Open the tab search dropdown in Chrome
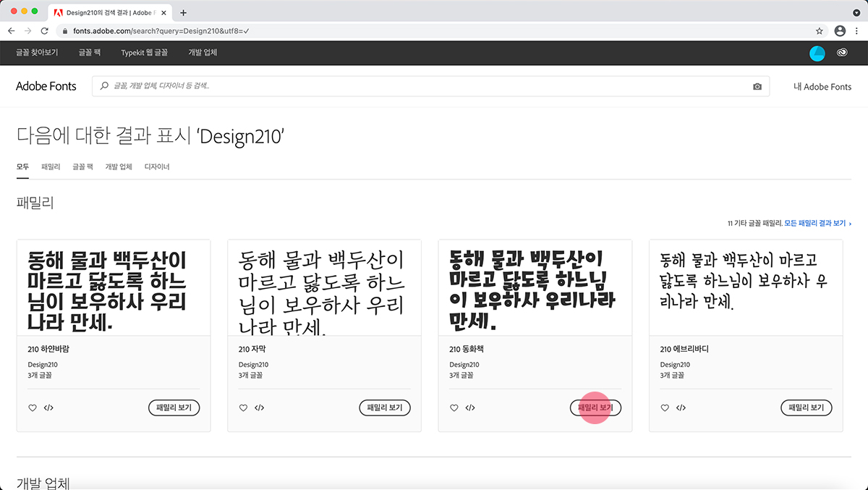 [857, 12]
